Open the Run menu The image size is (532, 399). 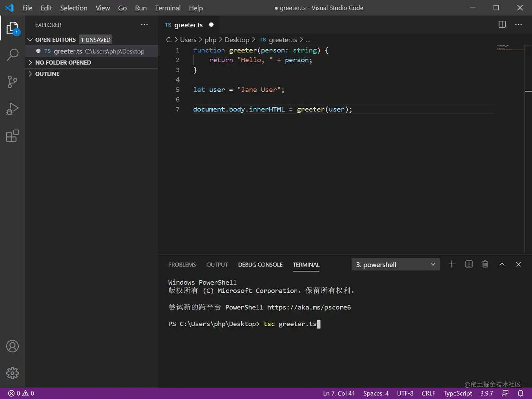(x=141, y=8)
